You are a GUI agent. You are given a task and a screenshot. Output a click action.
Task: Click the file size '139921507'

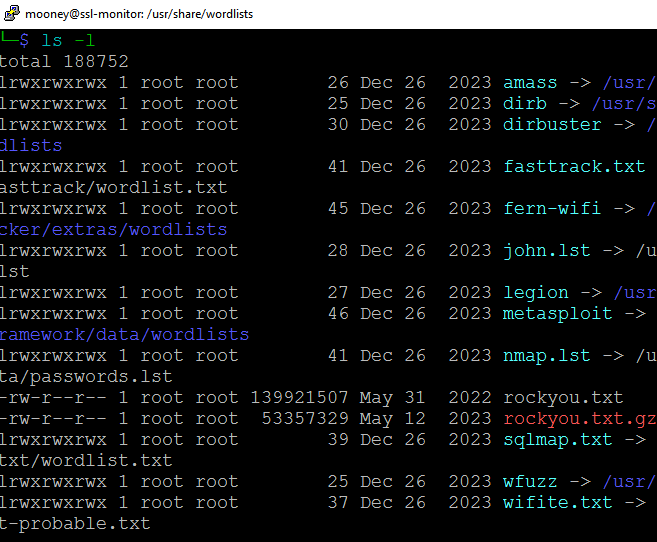point(299,397)
